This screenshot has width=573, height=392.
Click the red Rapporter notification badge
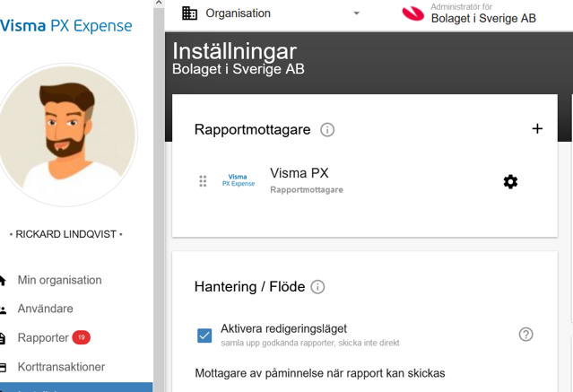point(81,337)
